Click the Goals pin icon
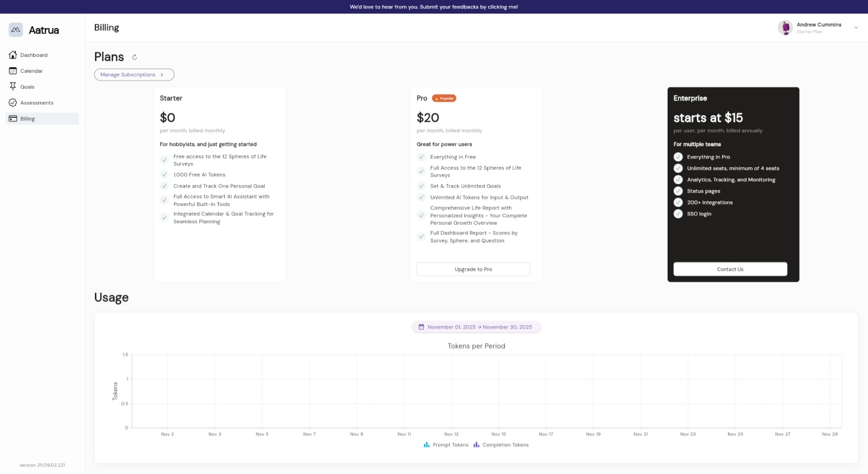The height and width of the screenshot is (474, 868). (x=13, y=87)
